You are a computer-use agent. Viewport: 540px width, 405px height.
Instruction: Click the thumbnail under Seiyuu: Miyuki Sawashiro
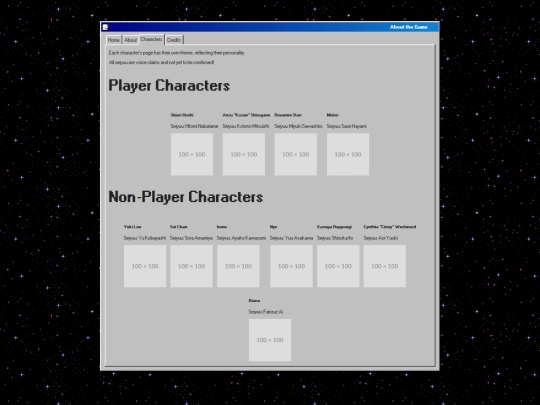[295, 154]
